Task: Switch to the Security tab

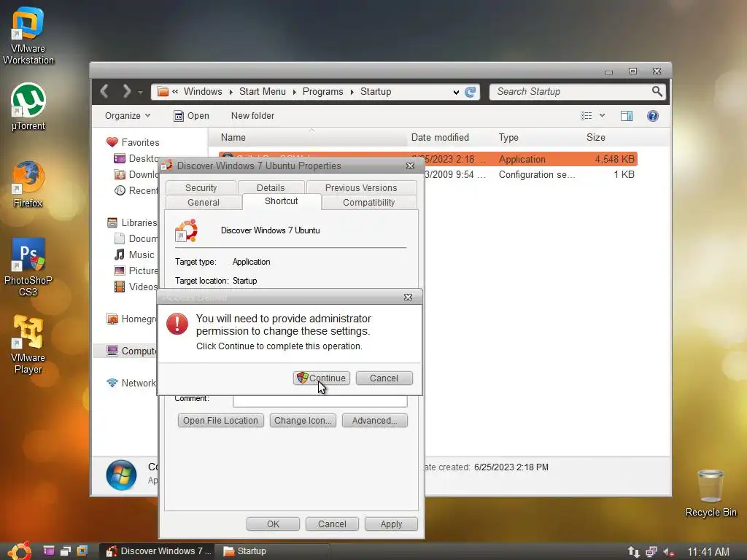Action: point(201,187)
